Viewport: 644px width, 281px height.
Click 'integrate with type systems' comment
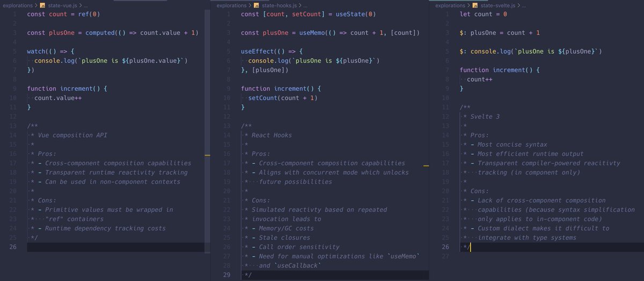coord(527,237)
